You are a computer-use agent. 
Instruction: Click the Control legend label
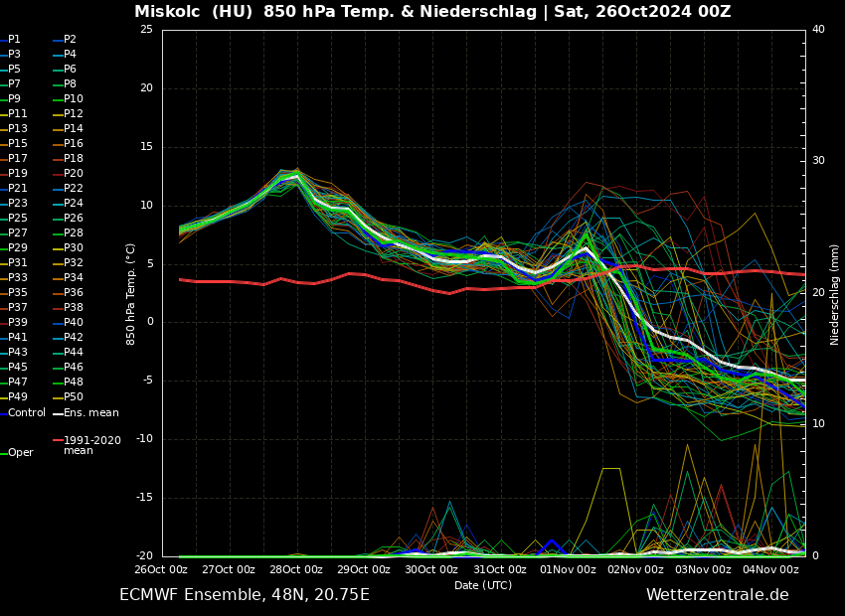27,412
